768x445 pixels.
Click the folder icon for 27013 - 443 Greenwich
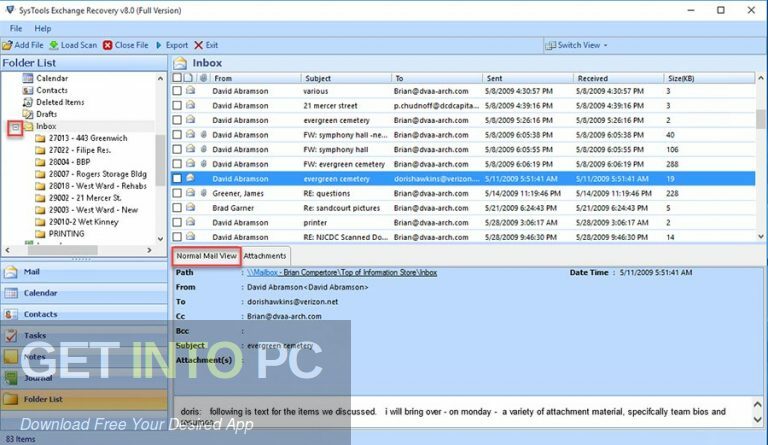coord(40,138)
